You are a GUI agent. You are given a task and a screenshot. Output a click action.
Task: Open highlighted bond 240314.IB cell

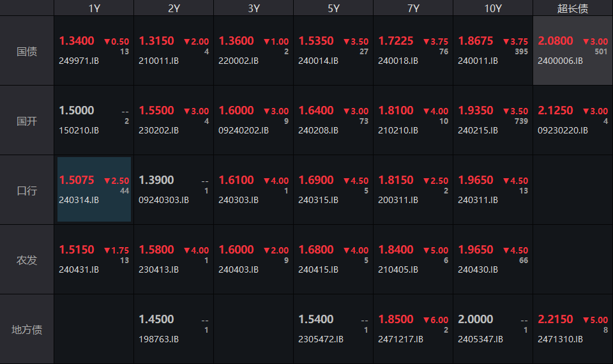(x=95, y=189)
